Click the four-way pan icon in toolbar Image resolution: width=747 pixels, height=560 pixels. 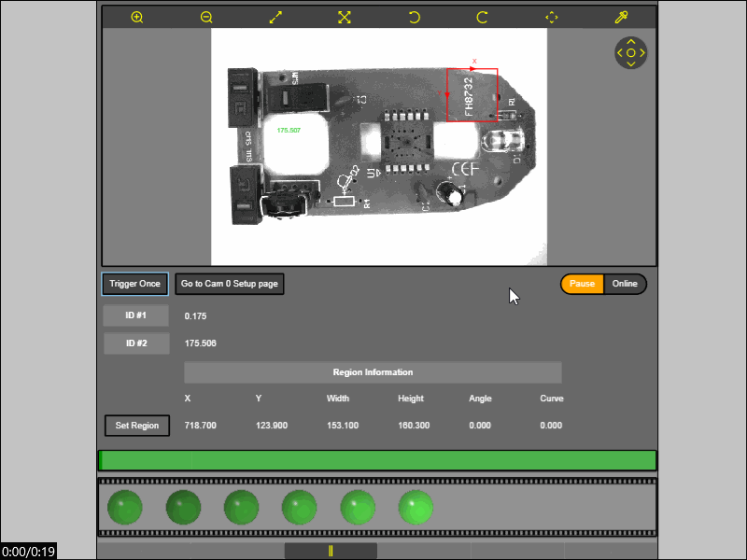tap(551, 17)
